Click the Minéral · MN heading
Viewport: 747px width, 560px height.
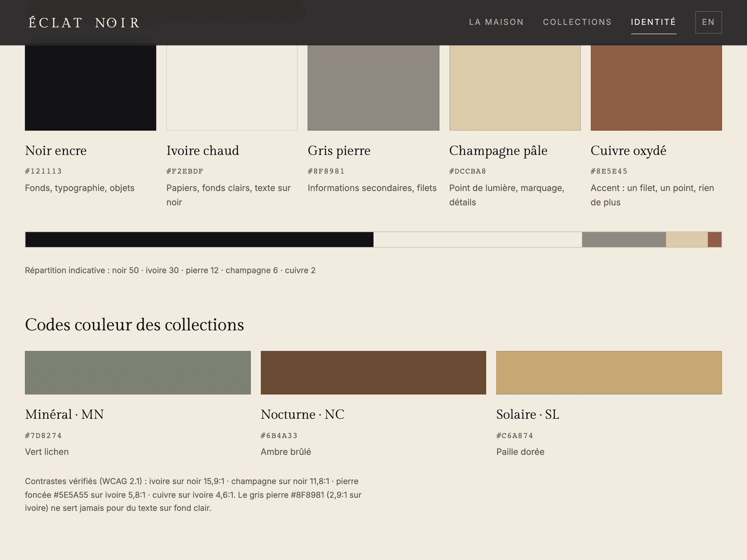[64, 414]
